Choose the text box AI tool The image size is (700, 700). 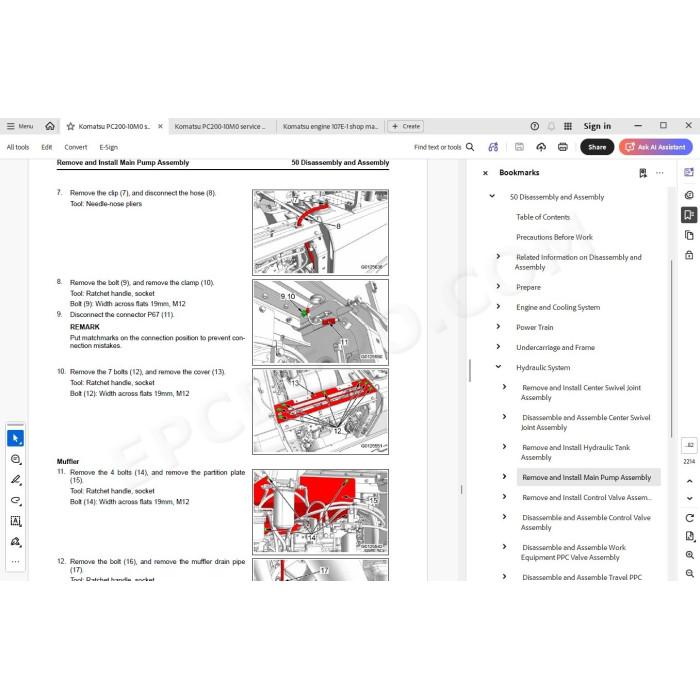point(16,521)
